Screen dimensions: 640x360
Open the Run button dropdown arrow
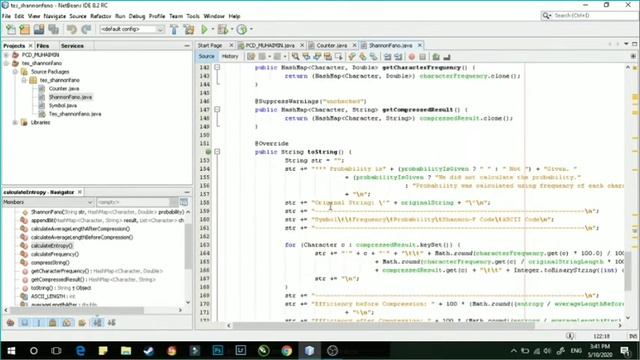212,29
